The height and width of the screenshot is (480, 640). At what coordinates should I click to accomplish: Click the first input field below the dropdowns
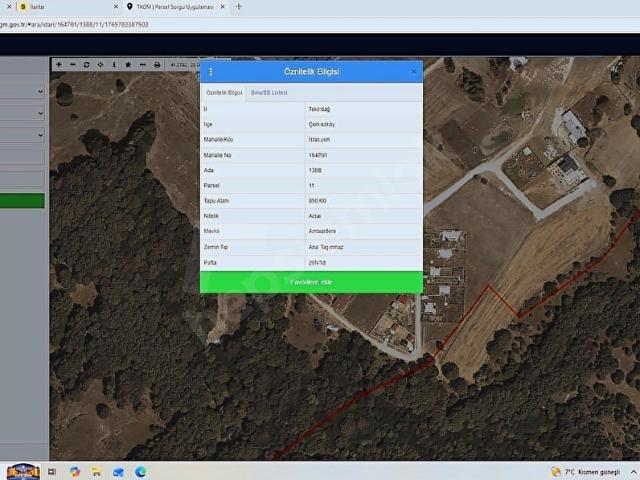pyautogui.click(x=22, y=157)
